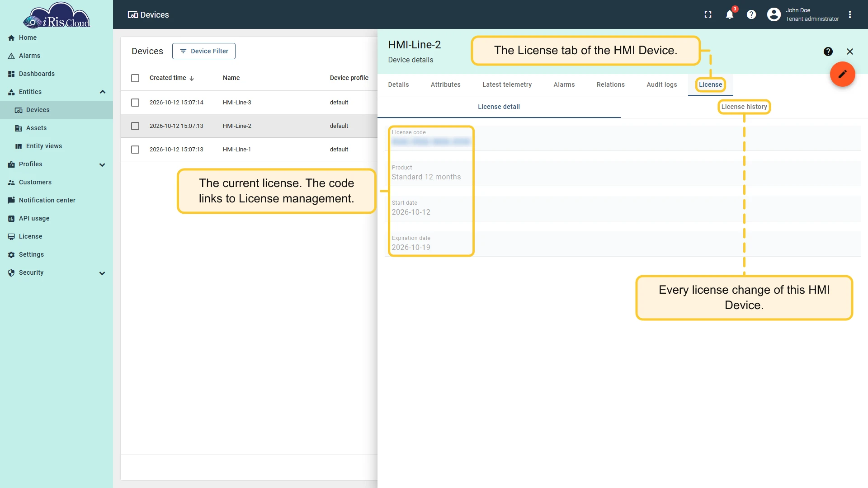Toggle fullscreen mode in top bar
The width and height of the screenshot is (868, 488).
click(708, 14)
